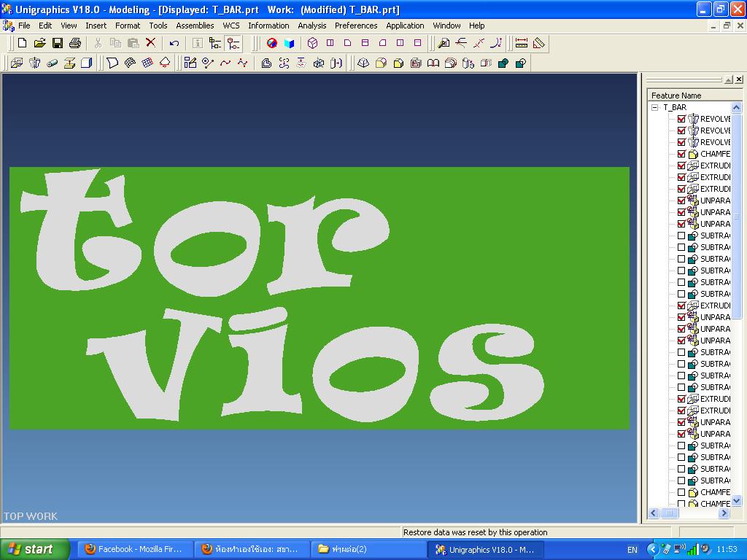Collapse the T_BAR tree node
747x560 pixels.
tap(655, 108)
